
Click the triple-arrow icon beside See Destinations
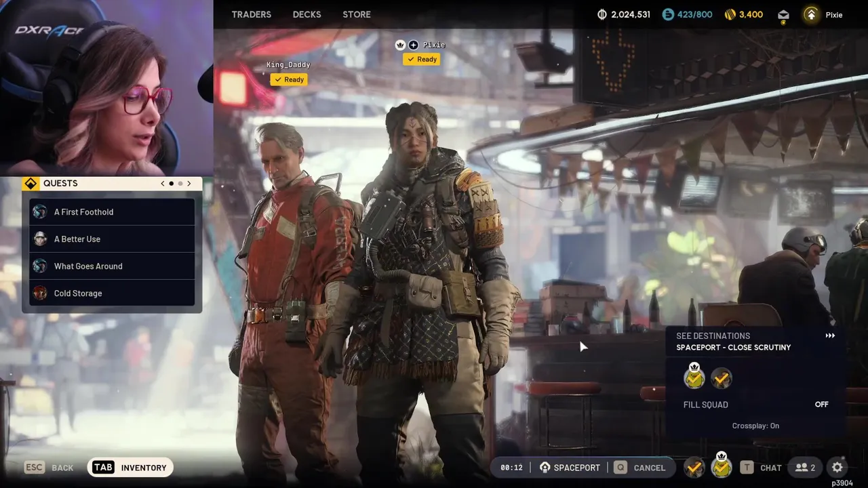pyautogui.click(x=830, y=335)
